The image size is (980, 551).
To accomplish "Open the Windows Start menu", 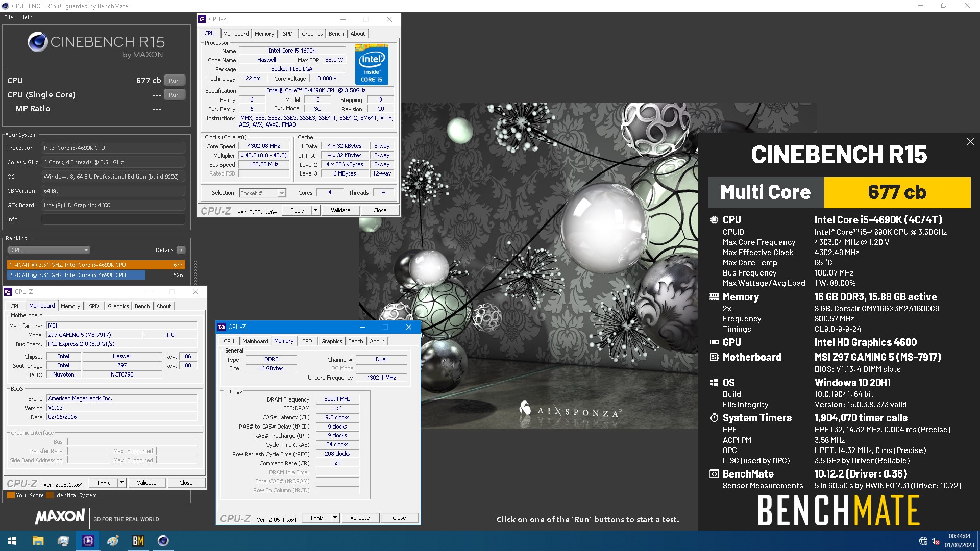I will pyautogui.click(x=12, y=541).
